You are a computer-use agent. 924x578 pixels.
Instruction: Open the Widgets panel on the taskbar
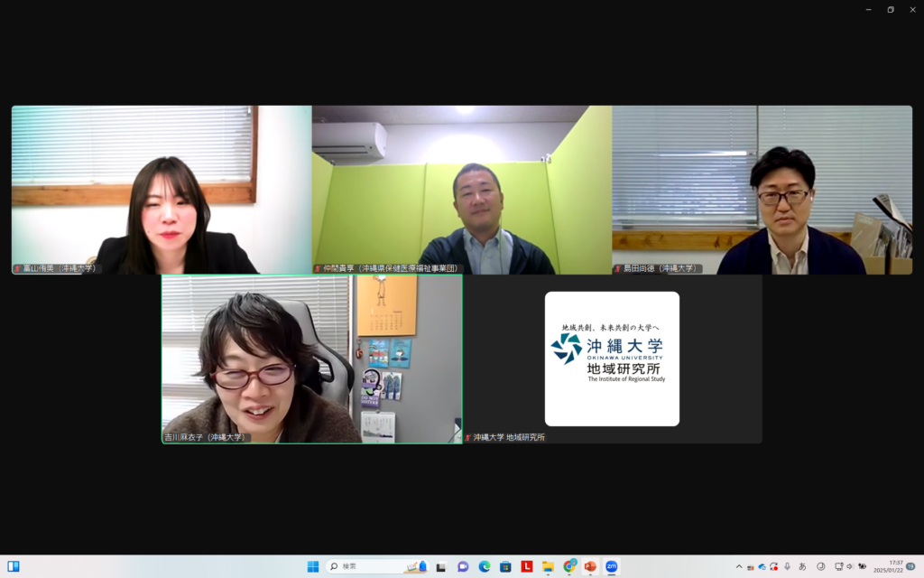(14, 566)
